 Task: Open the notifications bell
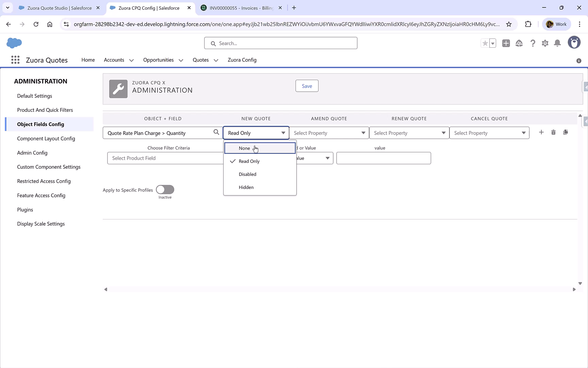557,43
